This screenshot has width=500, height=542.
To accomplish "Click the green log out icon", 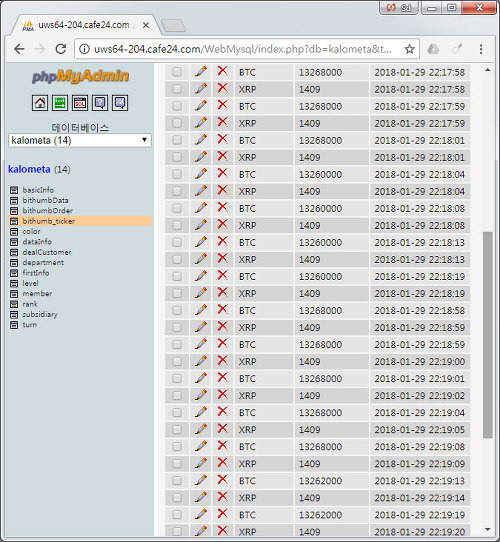I will pos(60,103).
